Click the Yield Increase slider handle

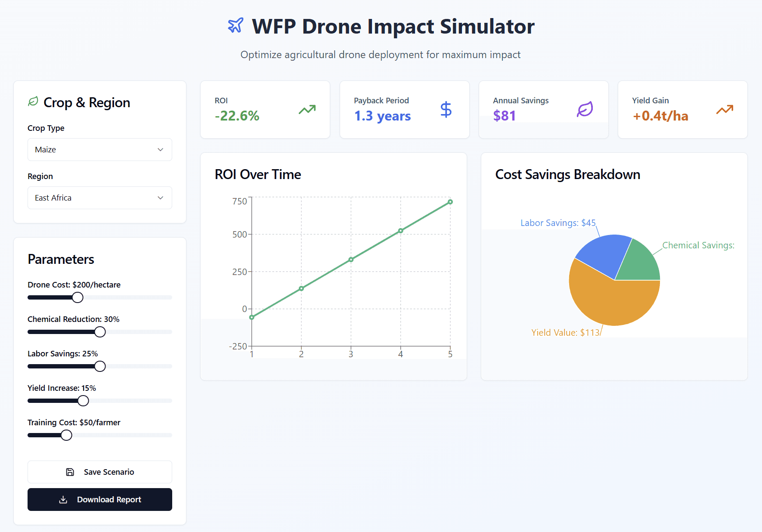[x=83, y=401]
